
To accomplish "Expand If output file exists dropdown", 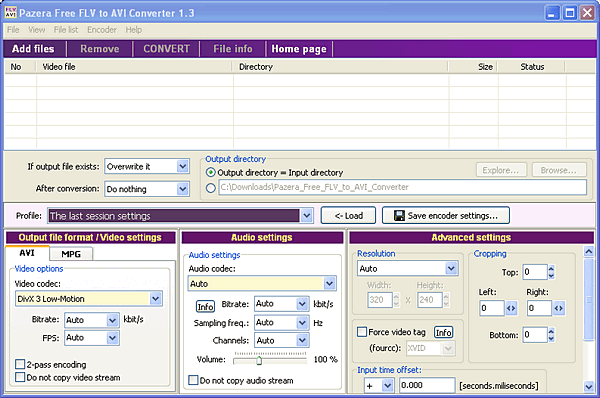I will click(x=183, y=166).
